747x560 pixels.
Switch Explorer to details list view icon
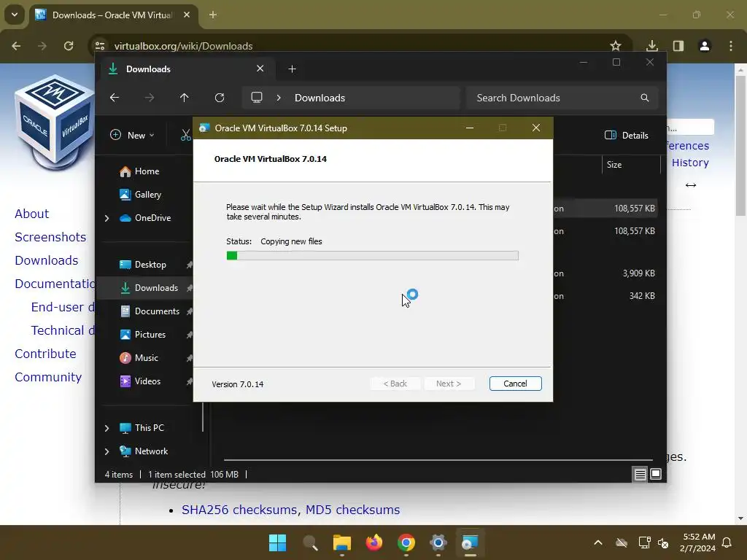click(640, 474)
